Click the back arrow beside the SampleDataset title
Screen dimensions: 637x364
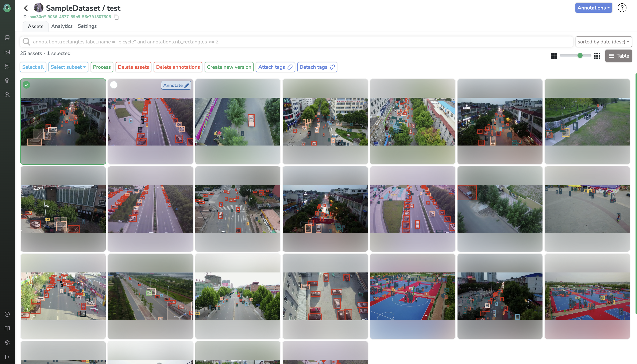(x=26, y=8)
